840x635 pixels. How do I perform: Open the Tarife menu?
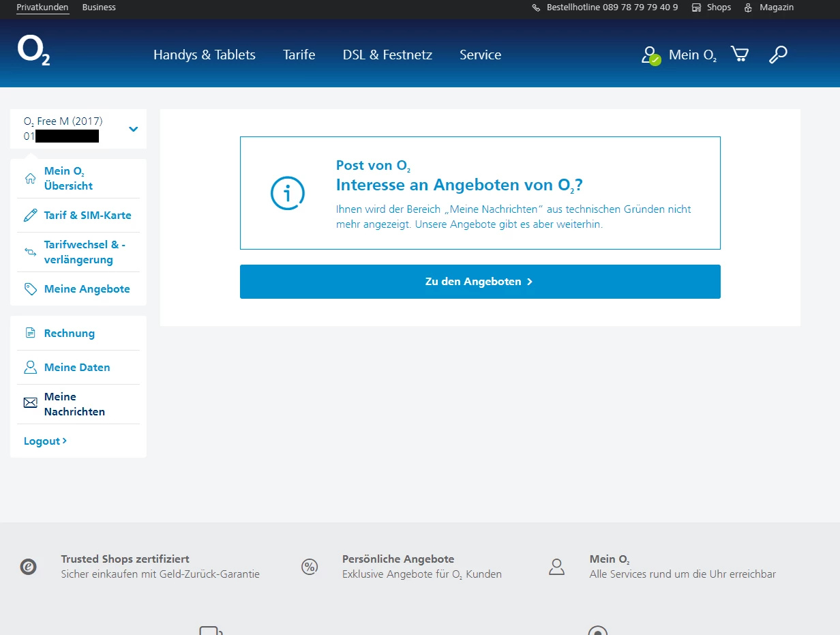pos(299,55)
